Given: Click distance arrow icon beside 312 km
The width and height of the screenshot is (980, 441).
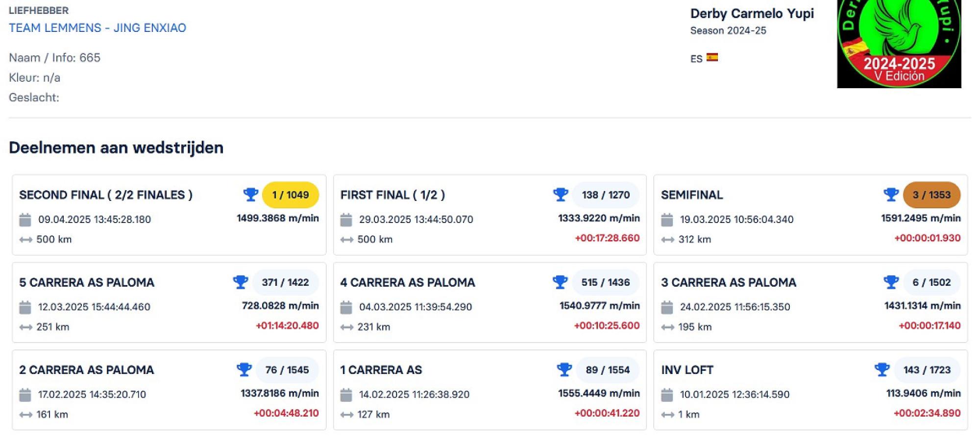Looking at the screenshot, I should (667, 240).
